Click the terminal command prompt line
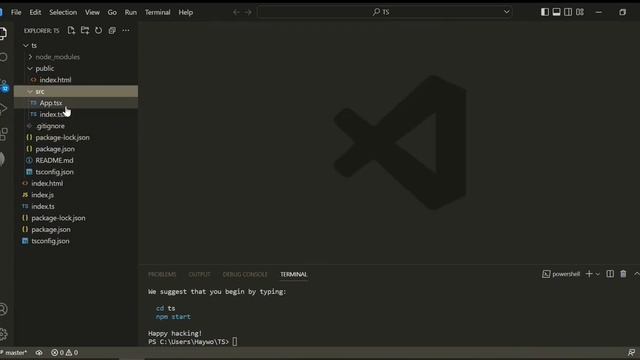The width and height of the screenshot is (640, 360). (192, 342)
